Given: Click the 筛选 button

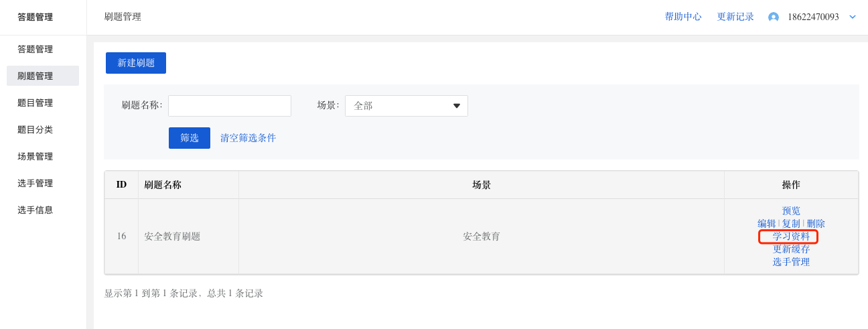Looking at the screenshot, I should pos(190,138).
